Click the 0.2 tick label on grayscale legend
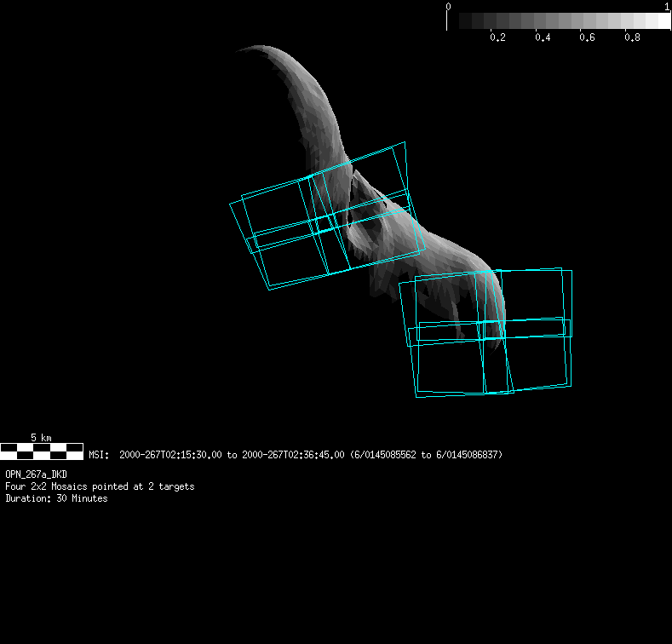The height and width of the screenshot is (644, 672). [x=497, y=37]
